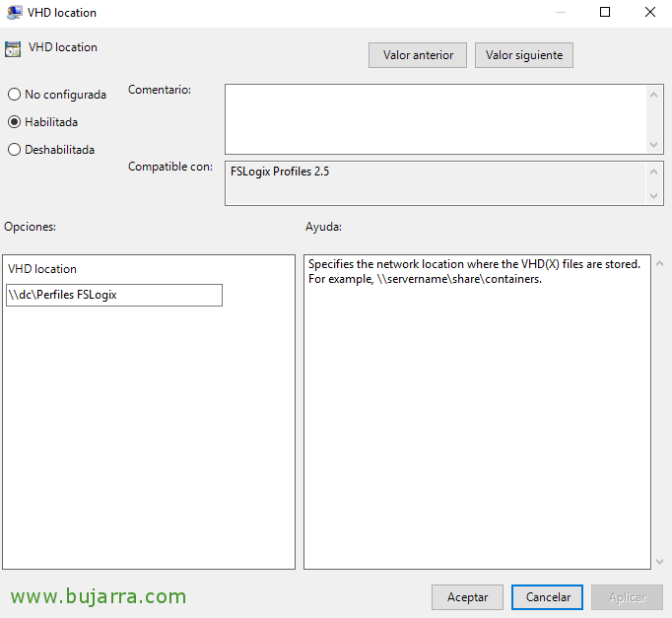Click the Ayuda panel scroll up arrow
Screen dimensions: 672x618
(x=659, y=264)
